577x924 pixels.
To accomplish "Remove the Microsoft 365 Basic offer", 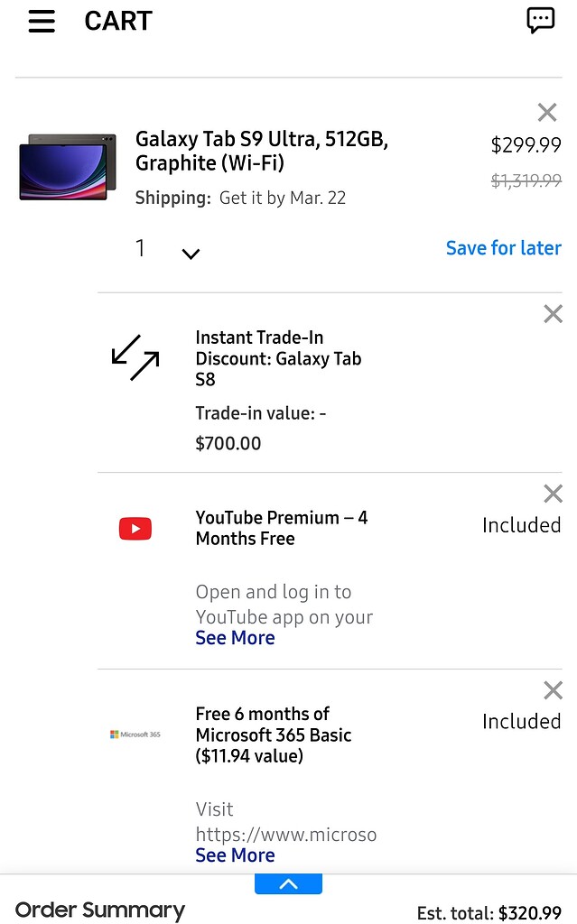I will coord(553,689).
